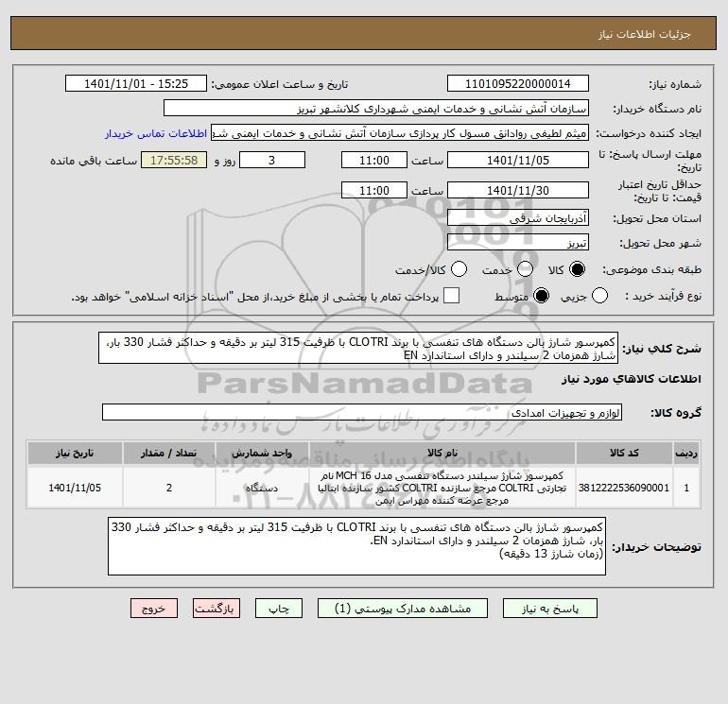The width and height of the screenshot is (728, 704).
Task: Click buyer organization name field
Action: click(376, 108)
